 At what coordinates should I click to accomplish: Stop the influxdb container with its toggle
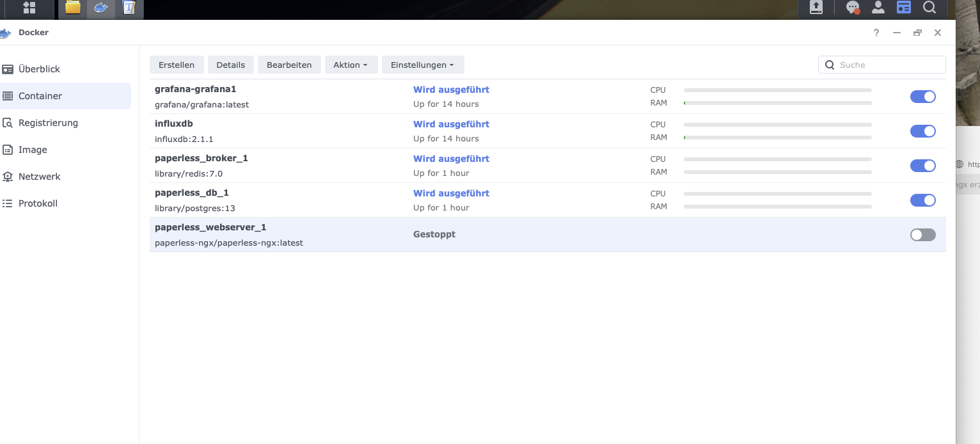click(922, 131)
